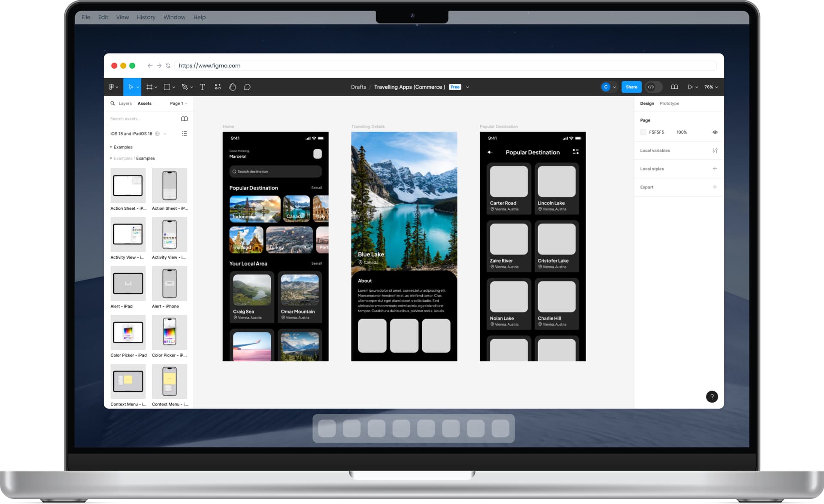The image size is (824, 504).
Task: Switch to the Prototype tab
Action: (x=669, y=103)
